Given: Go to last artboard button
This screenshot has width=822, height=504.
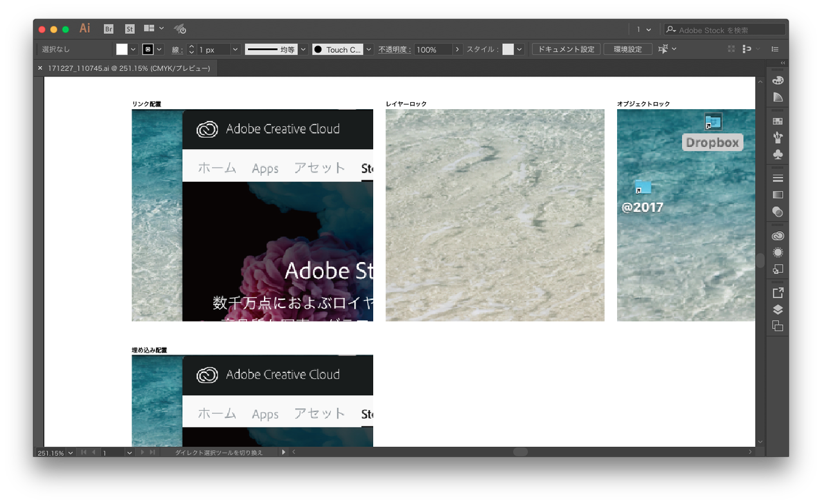Looking at the screenshot, I should [x=152, y=453].
